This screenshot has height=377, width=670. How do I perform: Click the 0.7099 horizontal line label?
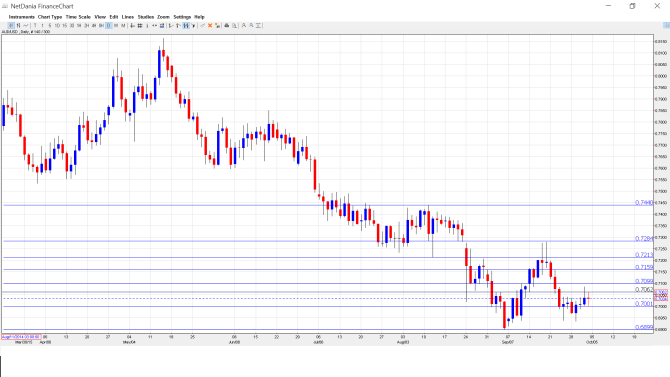point(644,281)
